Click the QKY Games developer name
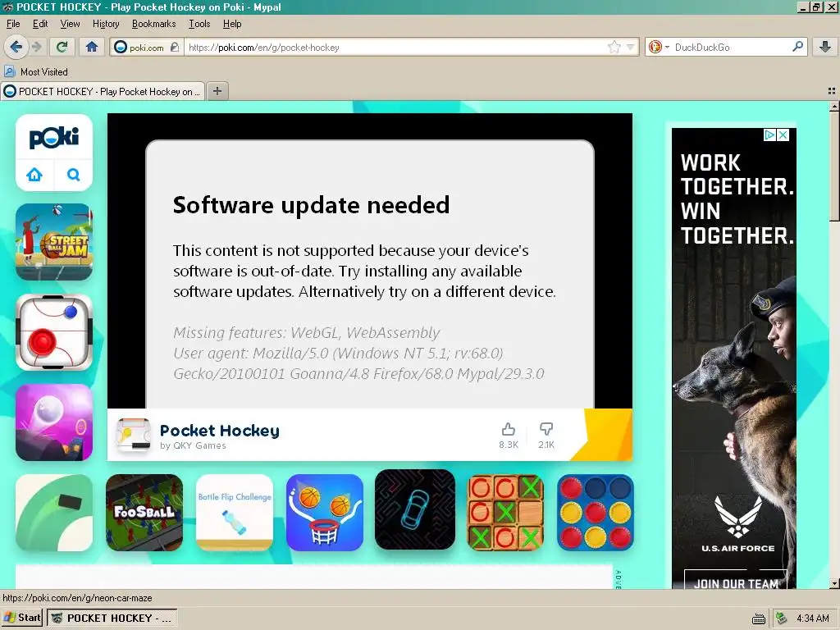The width and height of the screenshot is (840, 630). (x=199, y=445)
